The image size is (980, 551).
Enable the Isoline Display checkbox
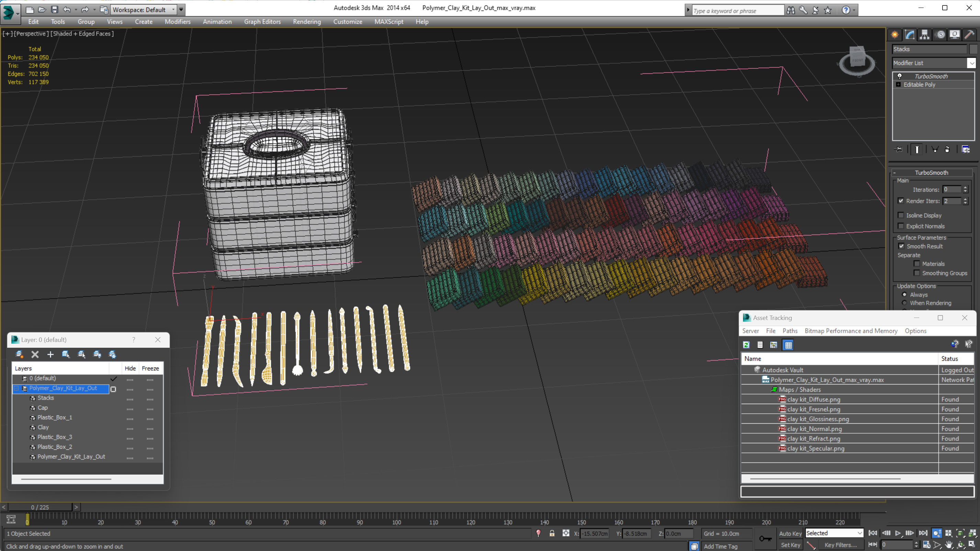click(901, 215)
